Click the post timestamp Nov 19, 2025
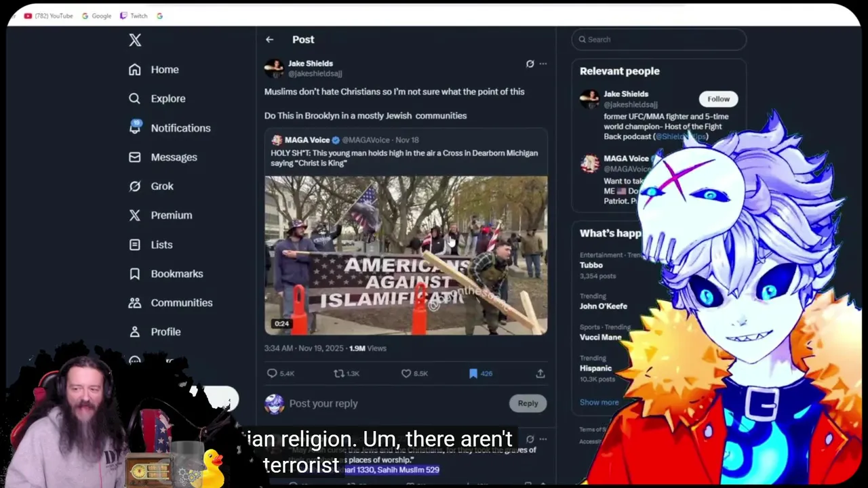This screenshot has width=868, height=488. coord(304,348)
